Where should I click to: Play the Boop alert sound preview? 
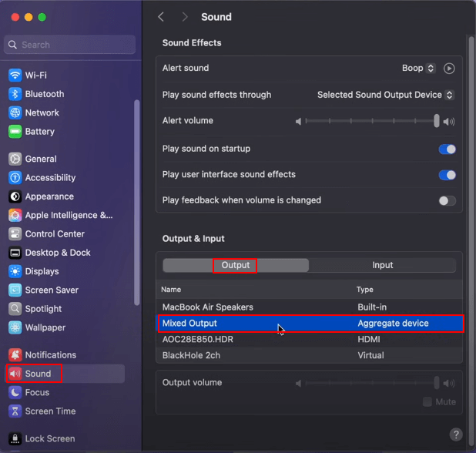point(449,69)
